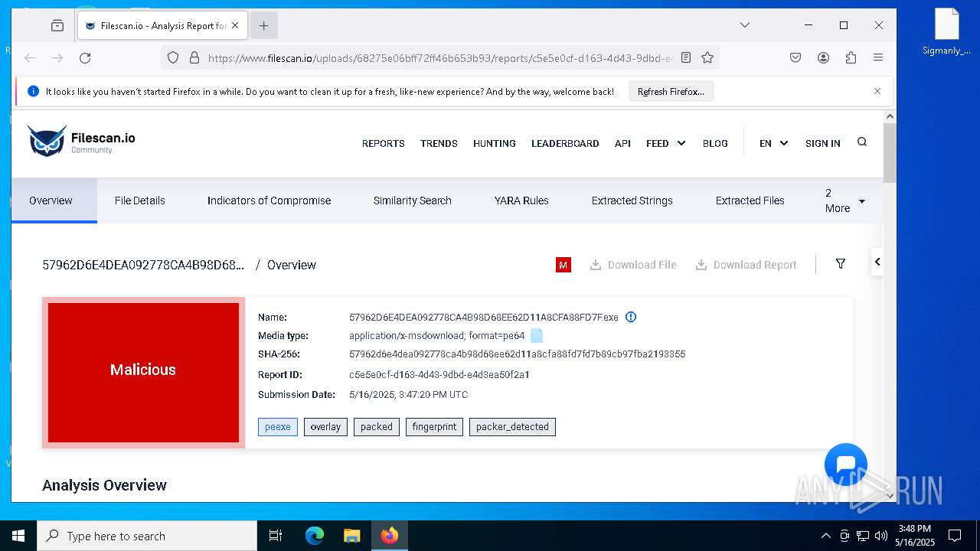Toggle reader view icon in address bar
The height and width of the screenshot is (551, 980).
(686, 57)
